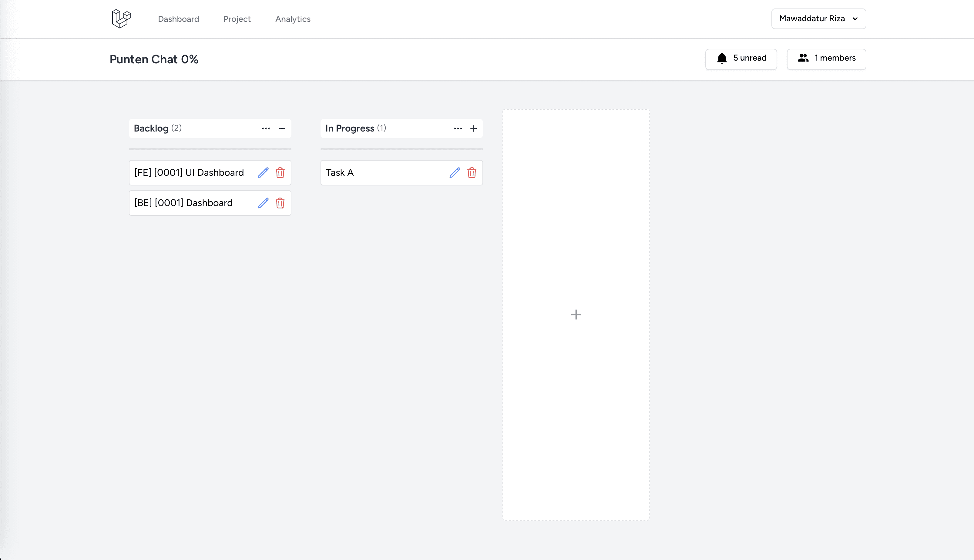Delete the [BE] [0001] Dashboard task

coord(280,203)
